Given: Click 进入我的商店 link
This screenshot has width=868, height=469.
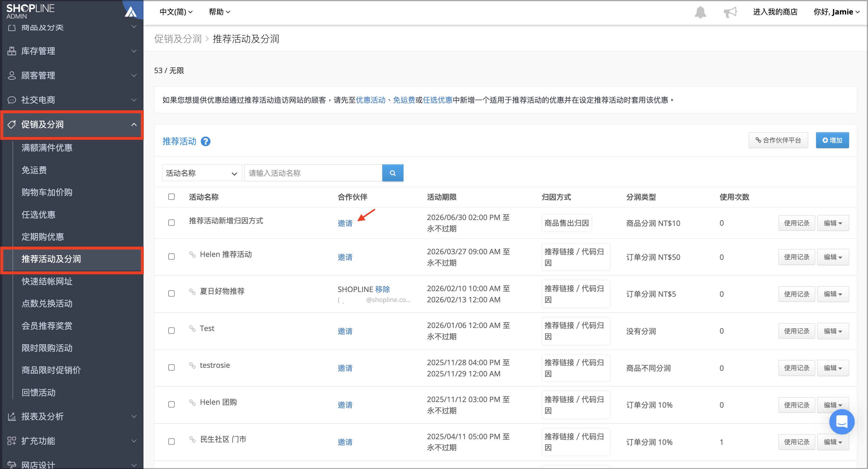Looking at the screenshot, I should click(x=775, y=12).
